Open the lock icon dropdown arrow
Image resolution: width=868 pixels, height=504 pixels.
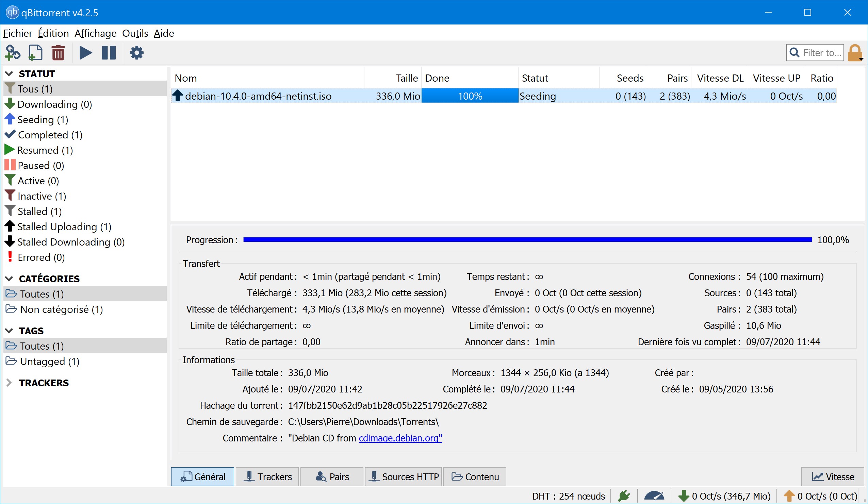point(862,59)
